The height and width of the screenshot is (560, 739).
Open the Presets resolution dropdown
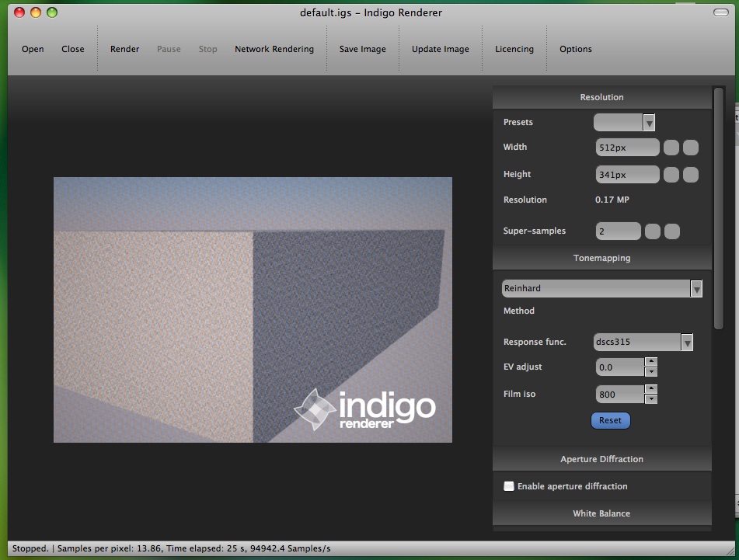click(624, 123)
